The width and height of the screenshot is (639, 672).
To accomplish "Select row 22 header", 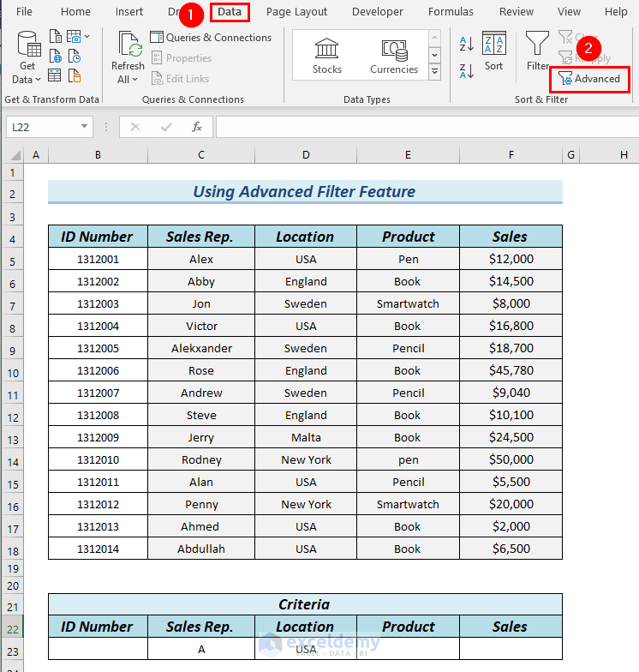I will tap(13, 629).
